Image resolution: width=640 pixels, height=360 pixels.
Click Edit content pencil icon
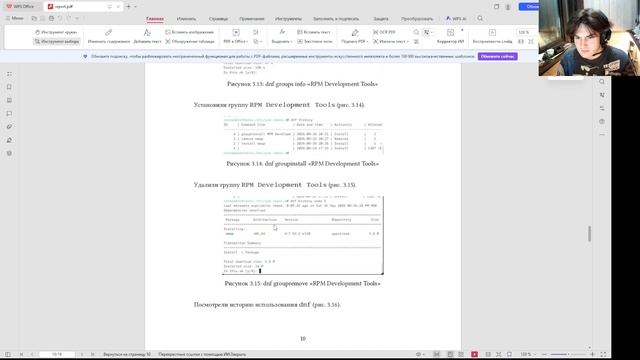[x=109, y=33]
